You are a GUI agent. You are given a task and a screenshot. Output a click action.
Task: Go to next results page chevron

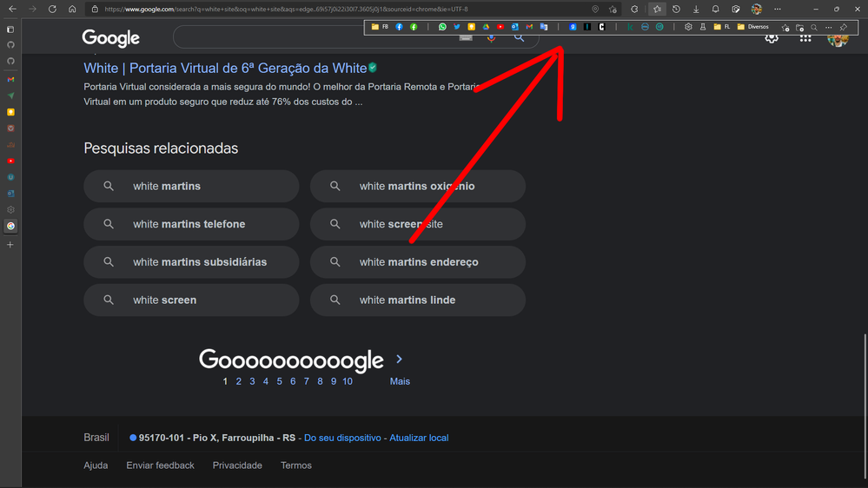click(399, 359)
